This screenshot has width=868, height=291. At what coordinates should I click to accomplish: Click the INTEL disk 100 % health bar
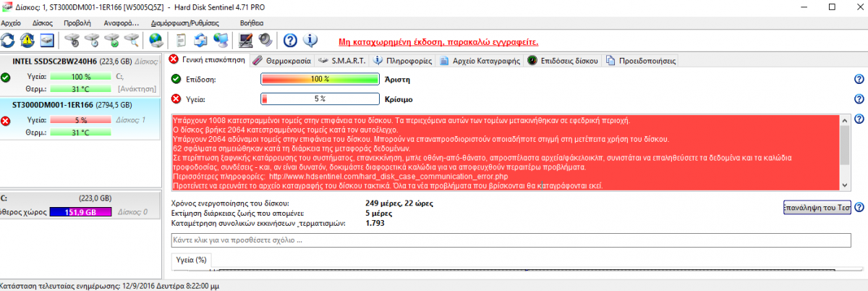coord(81,76)
